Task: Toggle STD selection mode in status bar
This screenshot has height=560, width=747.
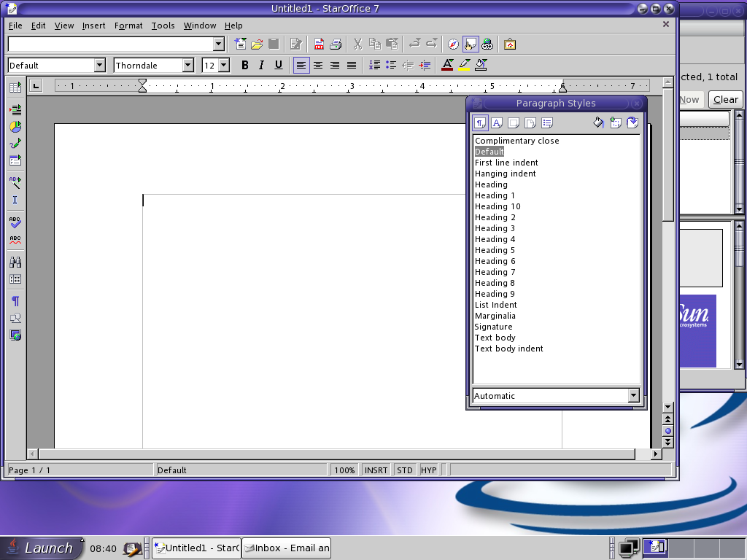Action: (x=404, y=470)
